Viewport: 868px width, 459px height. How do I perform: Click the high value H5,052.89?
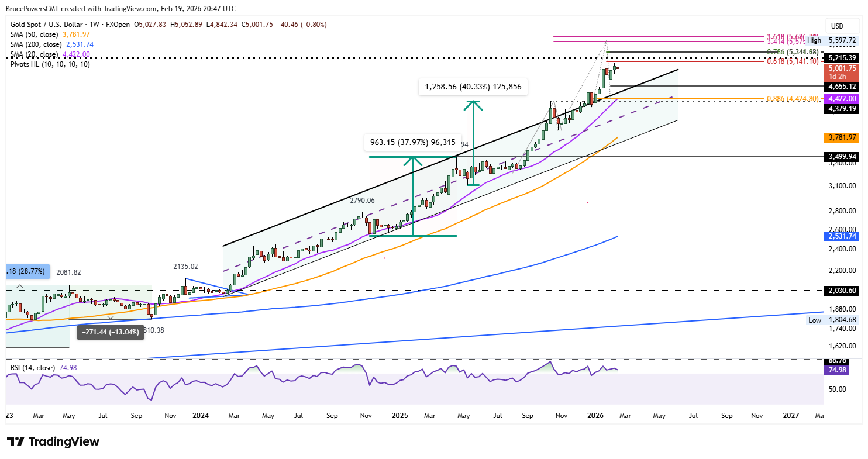pos(186,25)
